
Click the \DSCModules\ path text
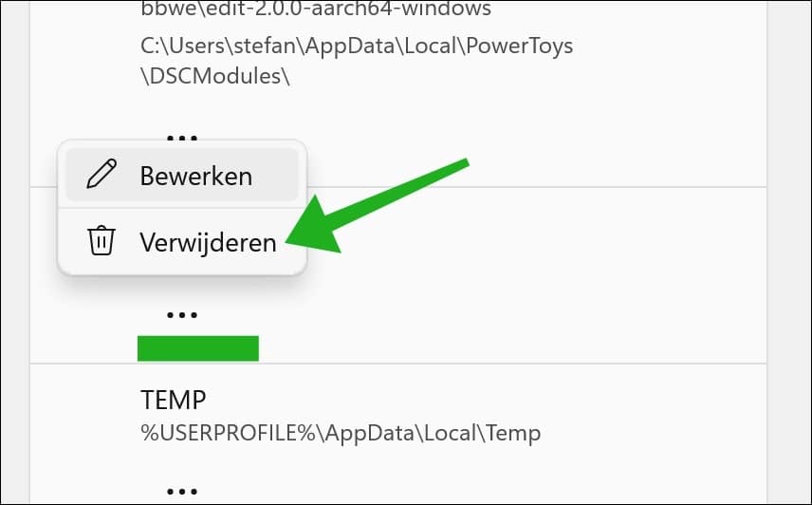[215, 76]
